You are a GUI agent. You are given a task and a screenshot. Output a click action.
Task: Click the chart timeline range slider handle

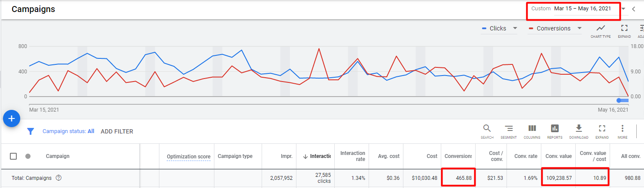click(x=619, y=100)
